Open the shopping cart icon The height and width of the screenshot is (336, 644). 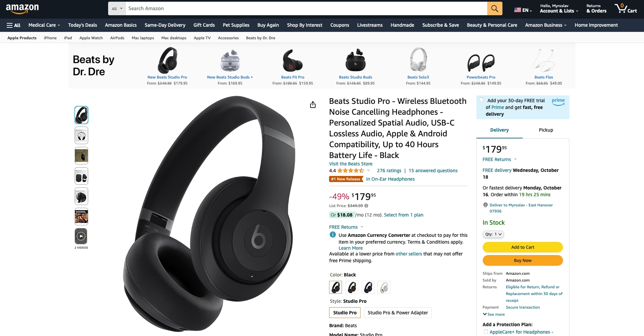pyautogui.click(x=625, y=8)
